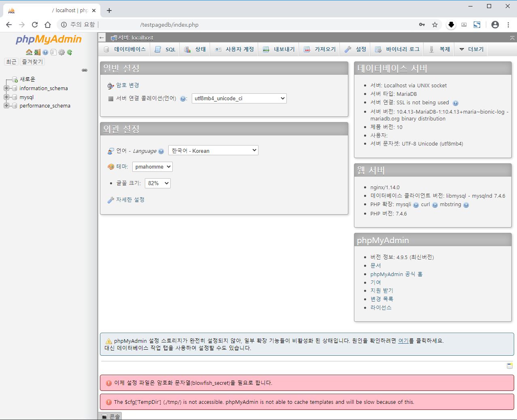Click the help icon next to 서버 연결 콜레이션
The image size is (517, 420).
(x=183, y=99)
